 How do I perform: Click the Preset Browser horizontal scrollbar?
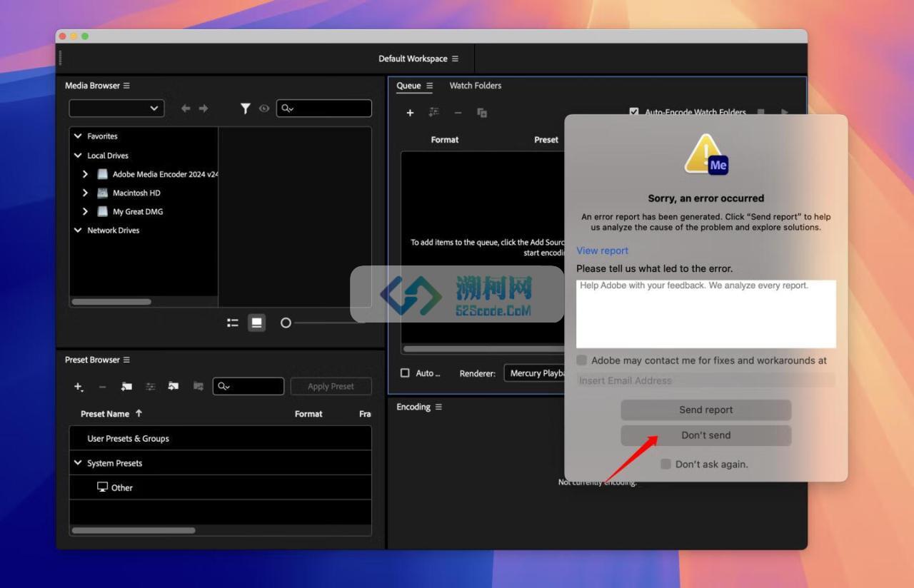coord(134,530)
